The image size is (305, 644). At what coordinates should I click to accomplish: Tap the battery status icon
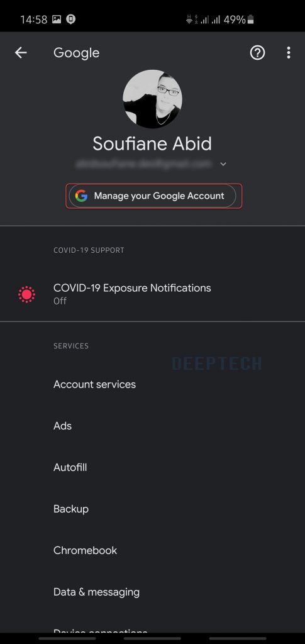tap(250, 19)
